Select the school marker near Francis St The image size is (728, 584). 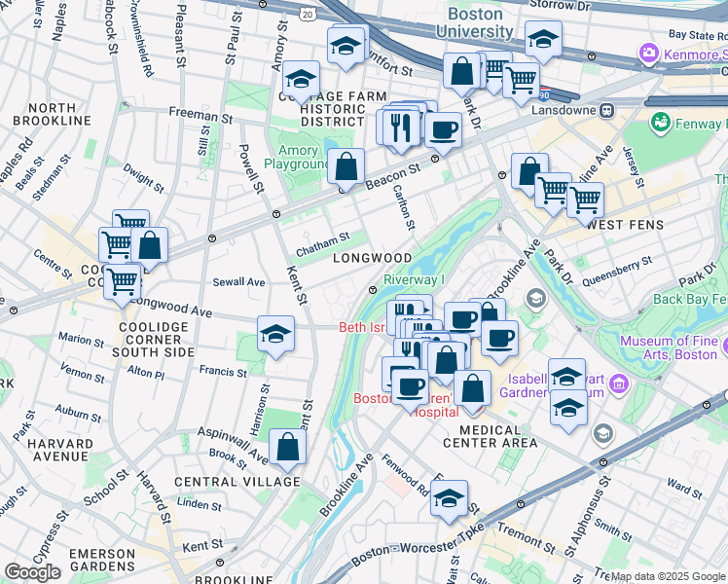pos(275,335)
